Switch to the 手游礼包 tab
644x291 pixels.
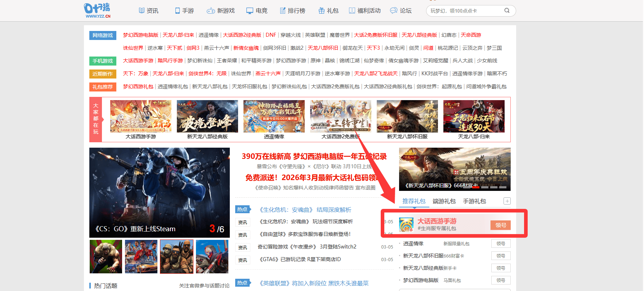(x=474, y=201)
